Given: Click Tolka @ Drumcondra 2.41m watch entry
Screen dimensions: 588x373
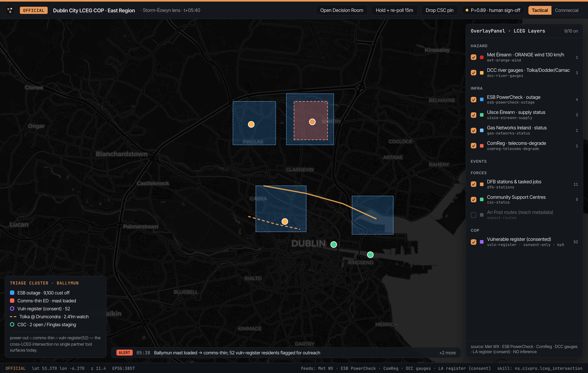Looking at the screenshot, I should pos(49,317).
